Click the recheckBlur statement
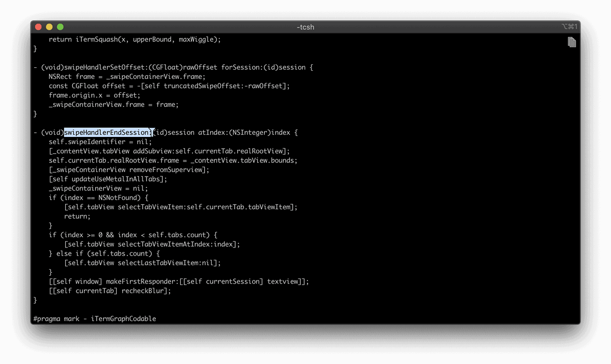Viewport: 611px width, 364px height. pos(109,290)
